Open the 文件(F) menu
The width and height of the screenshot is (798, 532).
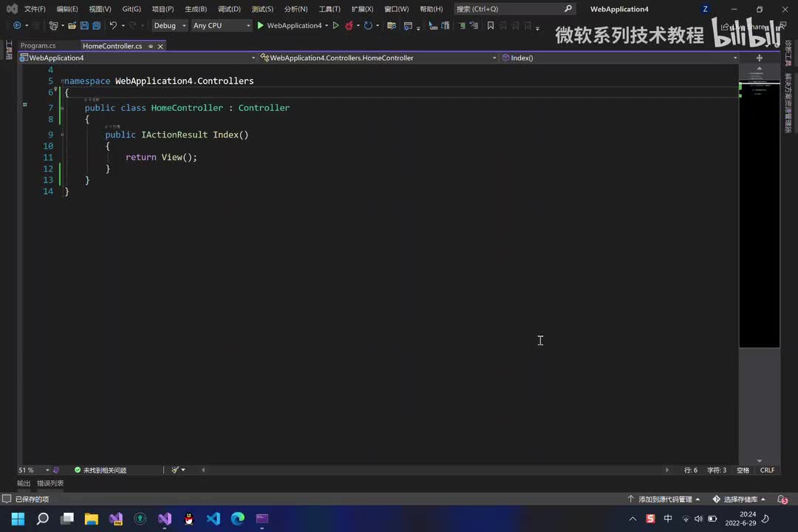[x=35, y=9]
